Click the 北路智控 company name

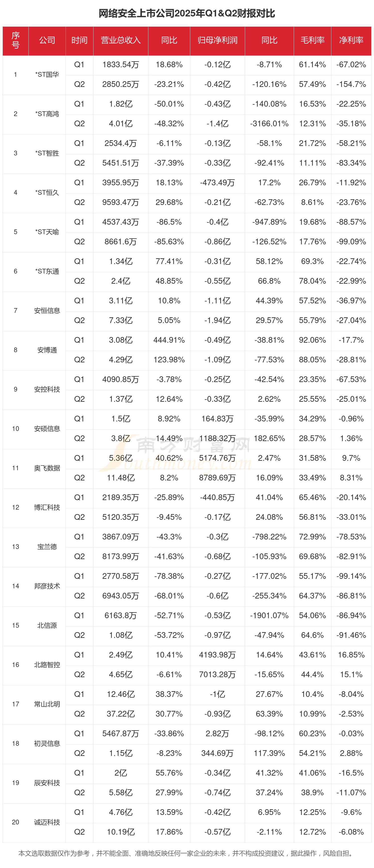47,665
